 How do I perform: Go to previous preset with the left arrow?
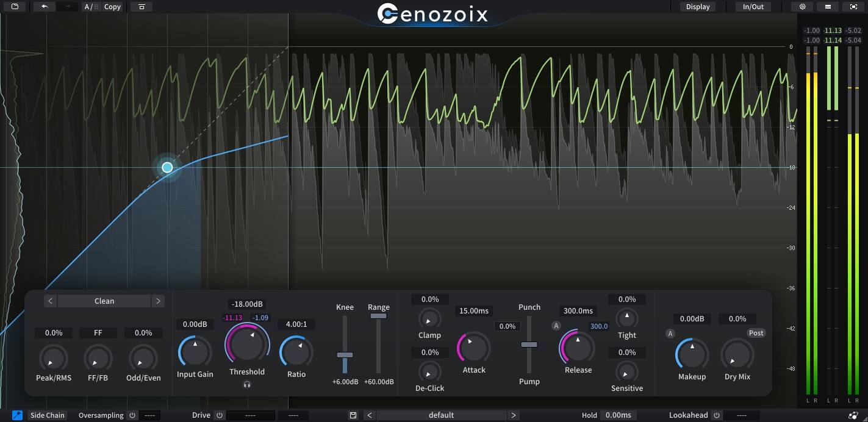(370, 415)
